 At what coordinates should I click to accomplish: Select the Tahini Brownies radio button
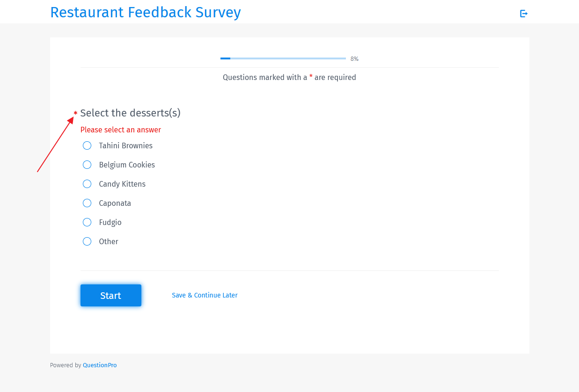tap(87, 145)
